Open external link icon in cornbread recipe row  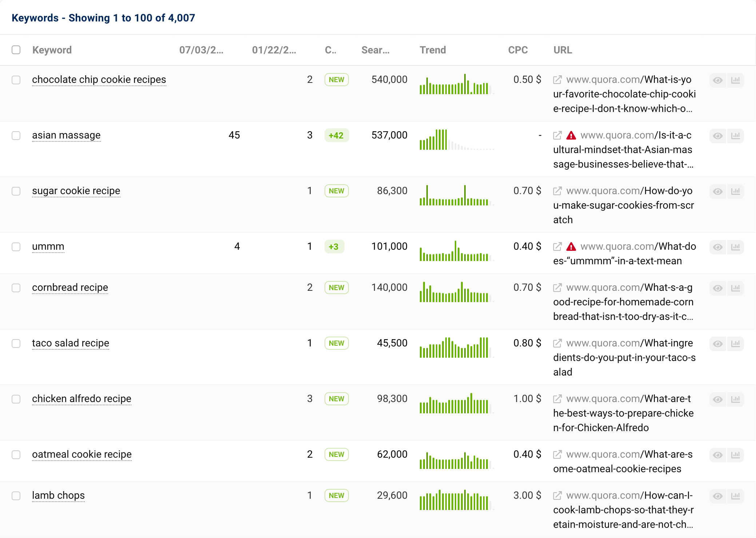(557, 288)
